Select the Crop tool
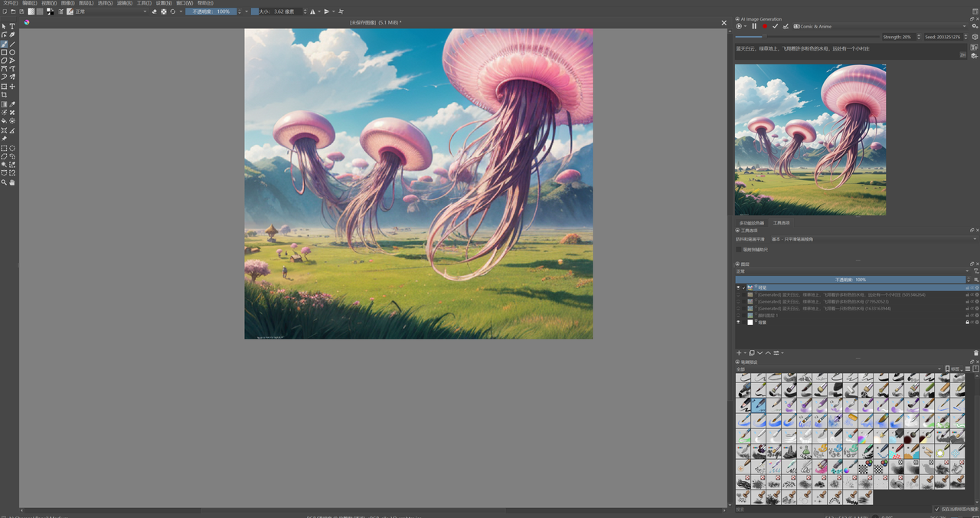 (x=4, y=95)
